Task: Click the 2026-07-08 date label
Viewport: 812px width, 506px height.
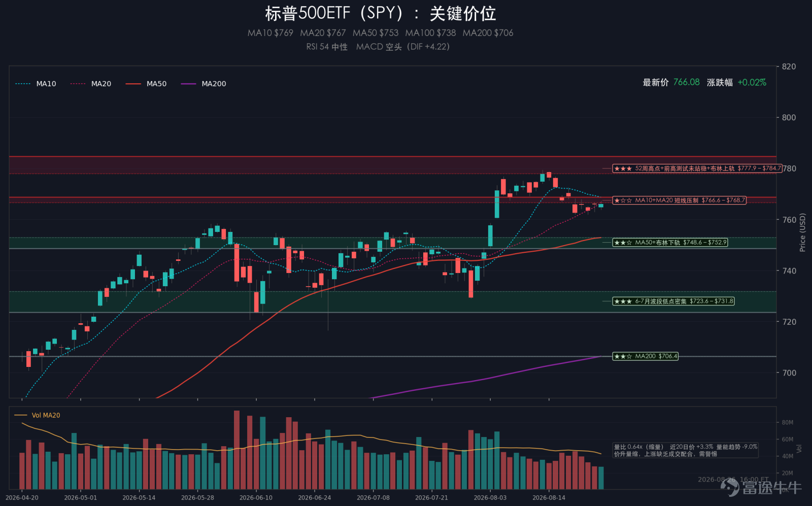Action: pyautogui.click(x=373, y=498)
